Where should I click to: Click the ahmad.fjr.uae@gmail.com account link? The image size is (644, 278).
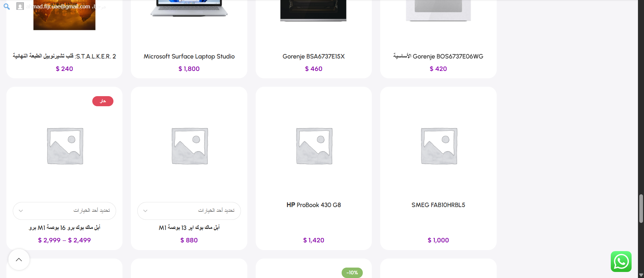click(x=58, y=6)
